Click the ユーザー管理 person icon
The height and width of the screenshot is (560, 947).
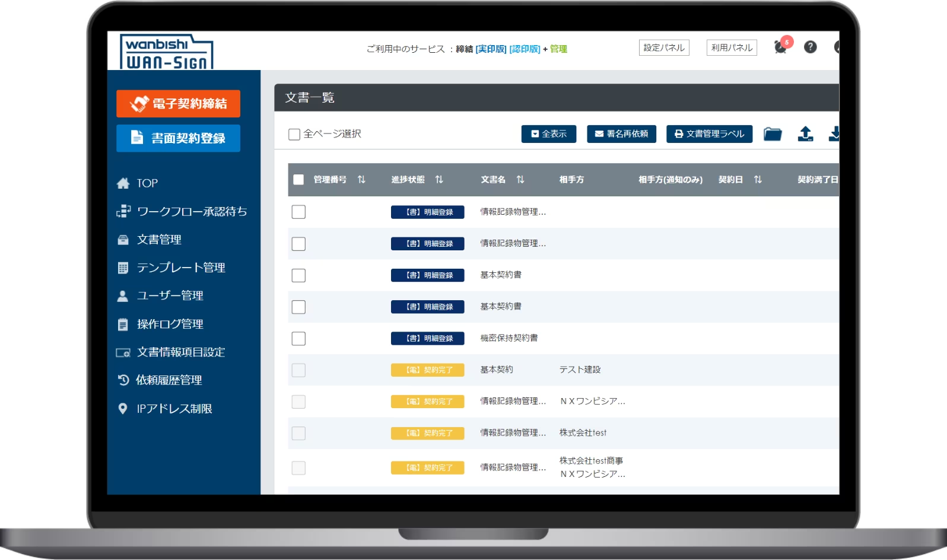pyautogui.click(x=123, y=296)
